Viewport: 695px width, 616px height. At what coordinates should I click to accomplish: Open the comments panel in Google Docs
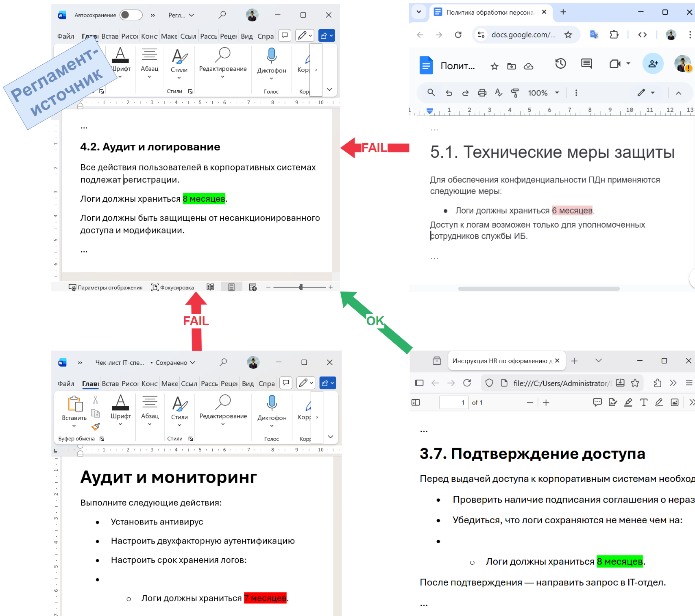(x=586, y=64)
